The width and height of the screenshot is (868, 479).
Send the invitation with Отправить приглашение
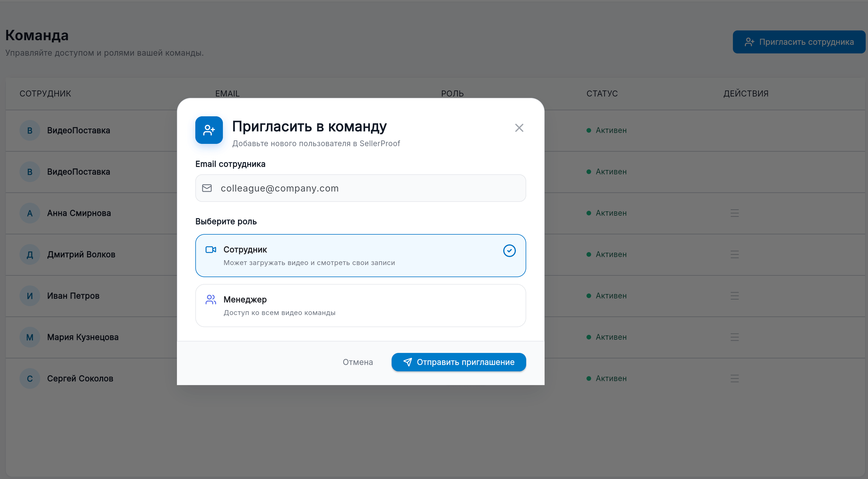pos(459,362)
